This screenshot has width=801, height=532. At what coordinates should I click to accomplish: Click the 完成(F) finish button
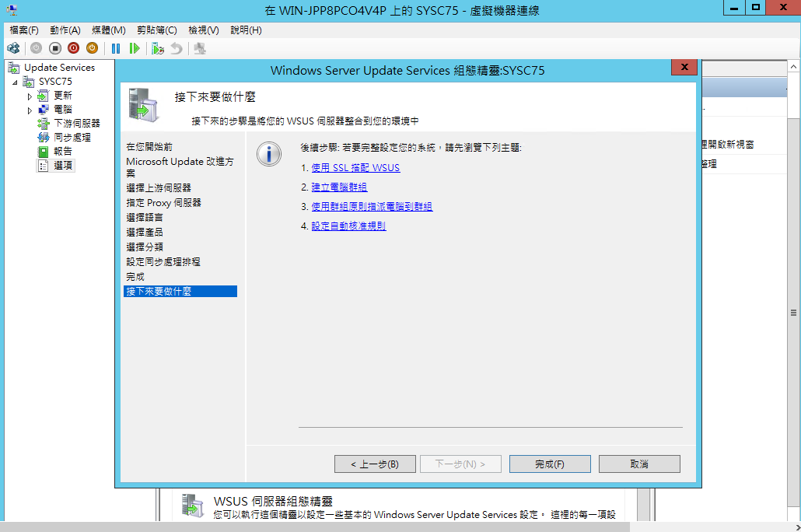pyautogui.click(x=550, y=464)
